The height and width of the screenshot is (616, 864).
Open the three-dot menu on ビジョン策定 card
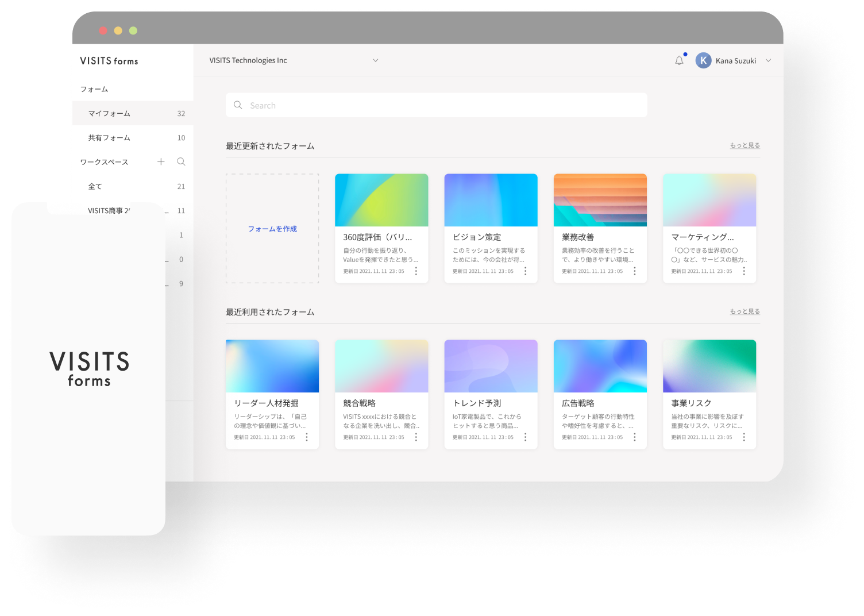[525, 271]
